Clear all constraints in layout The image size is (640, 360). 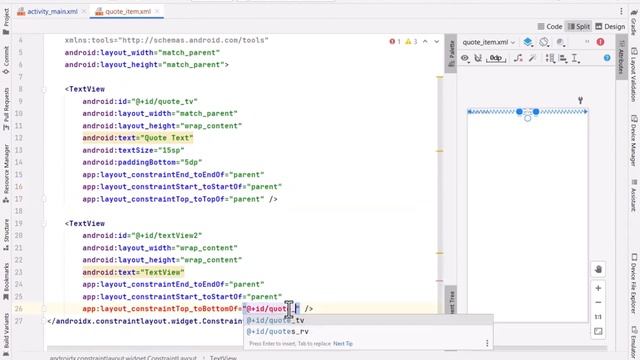(518, 58)
